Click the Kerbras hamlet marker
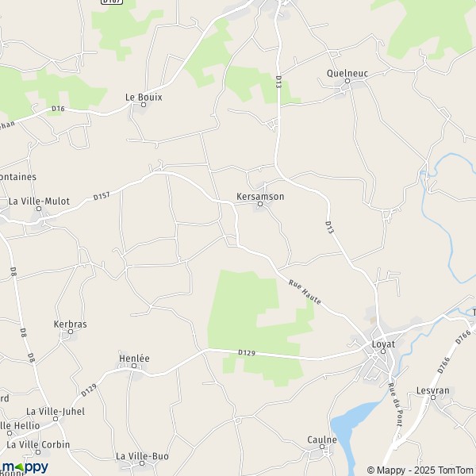This screenshot has height=476, width=476. [x=71, y=332]
